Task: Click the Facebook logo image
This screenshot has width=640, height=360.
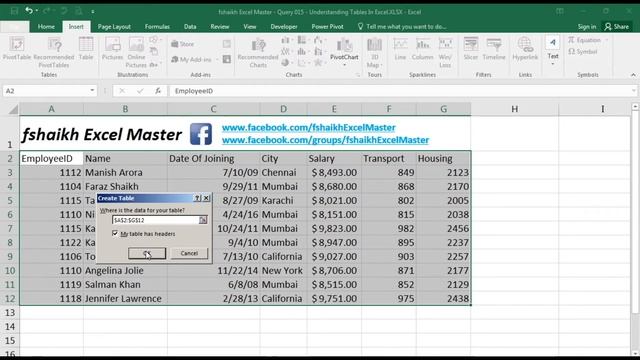Action: coord(201,134)
